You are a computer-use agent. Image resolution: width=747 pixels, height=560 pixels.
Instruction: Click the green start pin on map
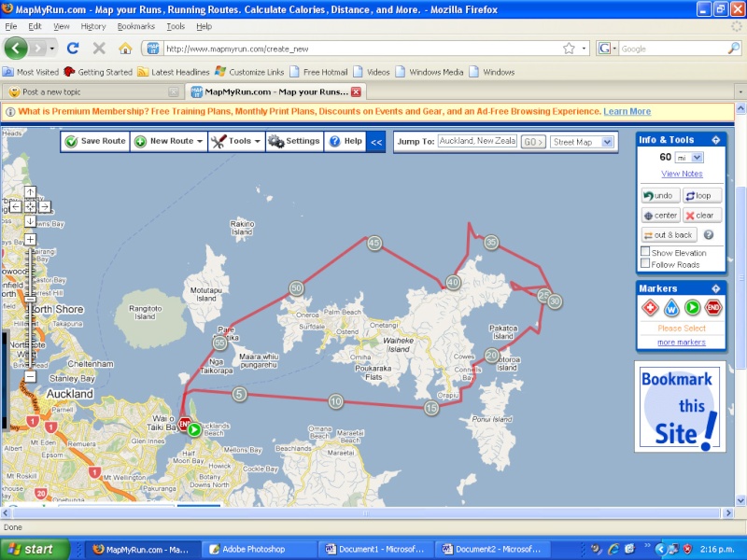click(194, 429)
